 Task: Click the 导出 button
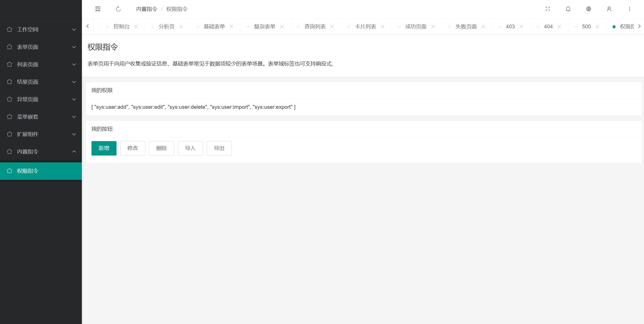point(219,148)
